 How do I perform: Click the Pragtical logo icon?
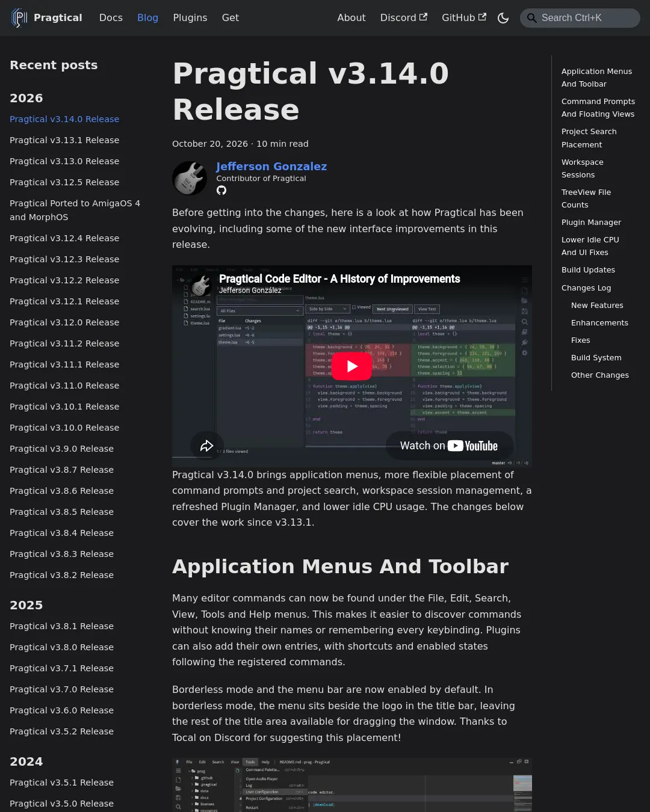(19, 18)
